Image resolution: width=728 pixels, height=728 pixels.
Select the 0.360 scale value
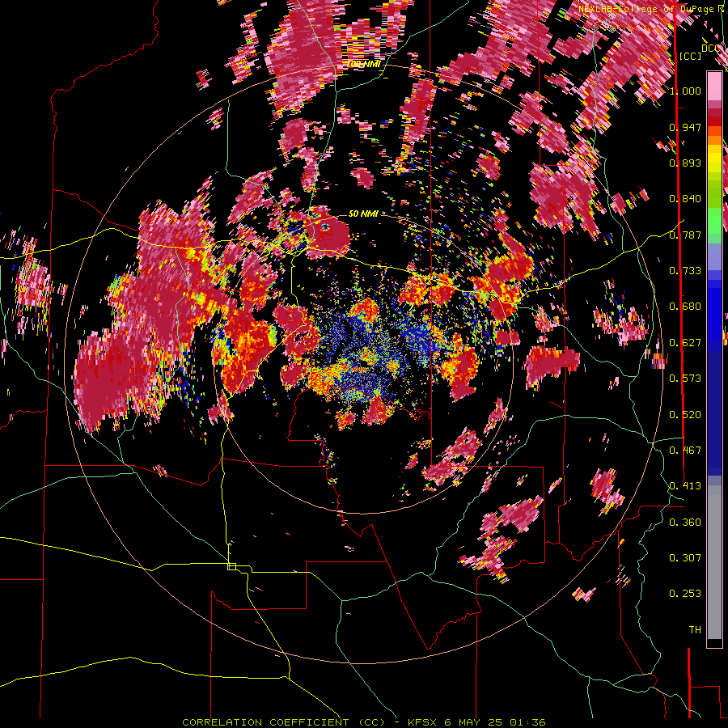685,523
